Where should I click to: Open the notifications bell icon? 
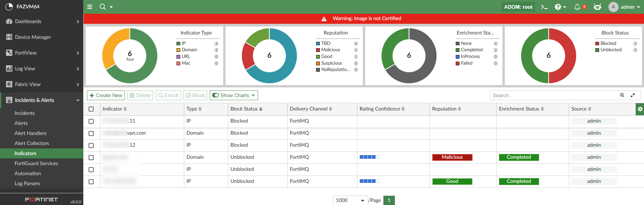pos(577,7)
